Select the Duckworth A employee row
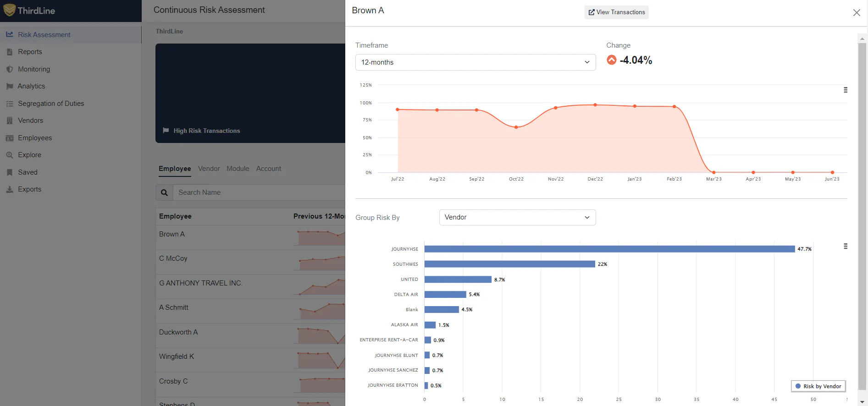The height and width of the screenshot is (406, 868). 250,336
